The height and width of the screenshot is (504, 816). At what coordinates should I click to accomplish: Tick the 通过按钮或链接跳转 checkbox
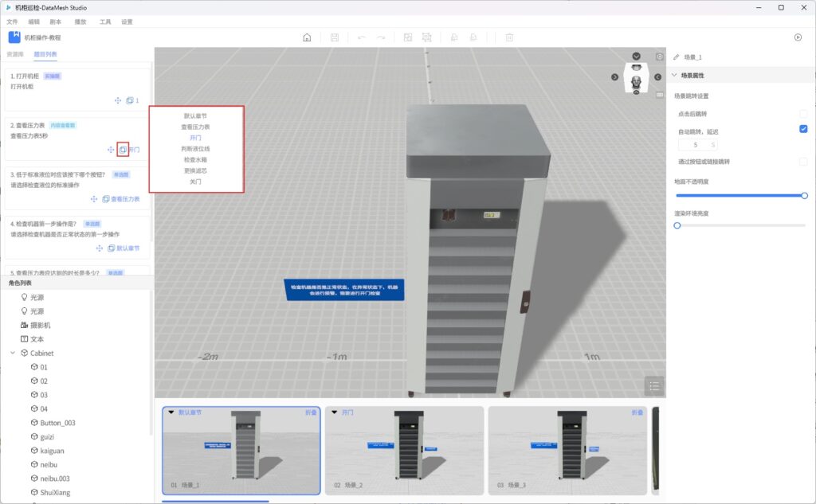click(x=803, y=162)
